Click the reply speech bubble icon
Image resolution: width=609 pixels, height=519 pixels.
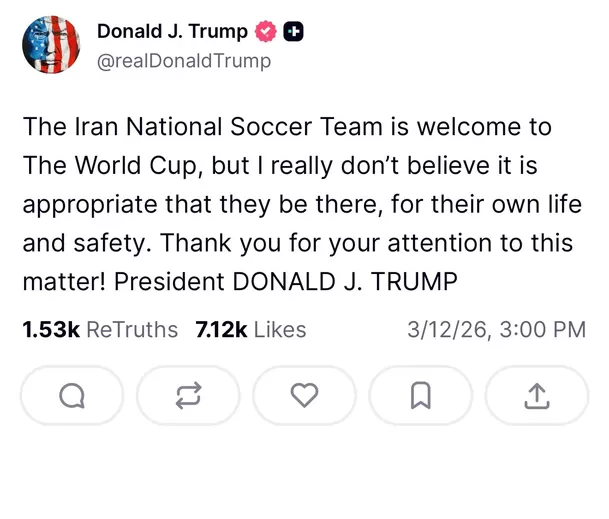[72, 396]
